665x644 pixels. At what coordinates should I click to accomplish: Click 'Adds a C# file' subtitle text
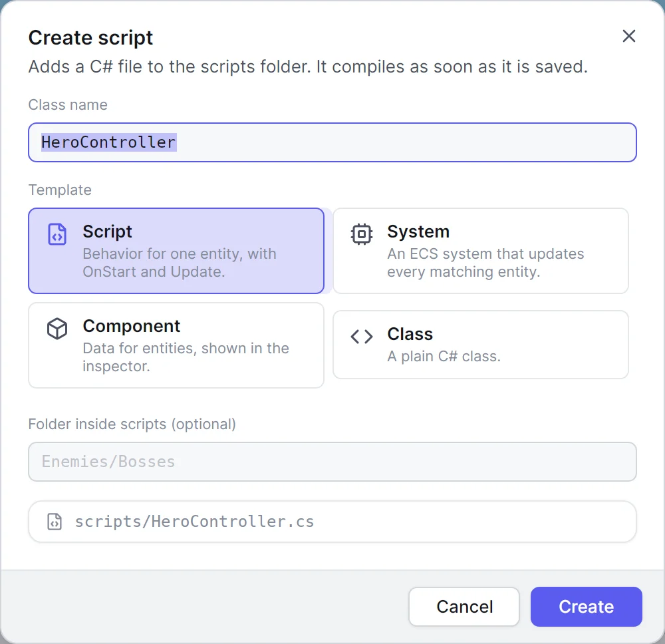[308, 67]
